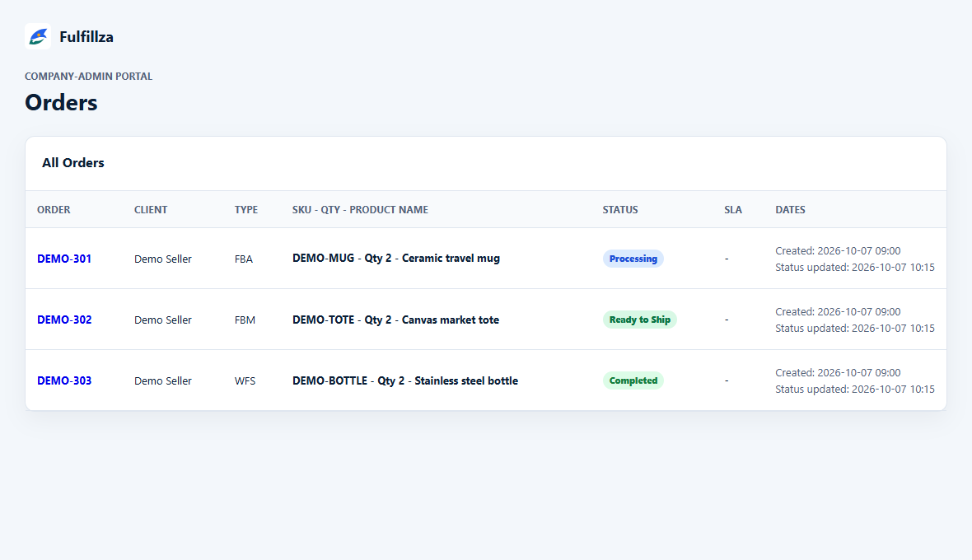Click the All Orders heading
The image size is (972, 560).
[73, 163]
